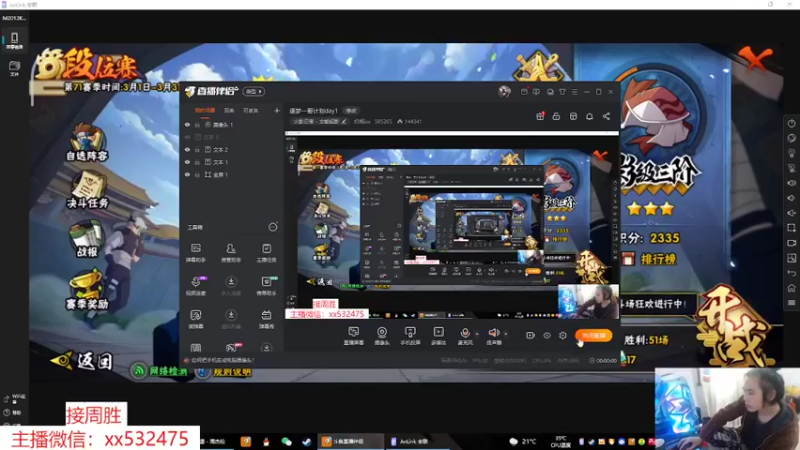This screenshot has height=450, width=800.
Task: Open the gift box icon with red badge
Action: tap(540, 116)
